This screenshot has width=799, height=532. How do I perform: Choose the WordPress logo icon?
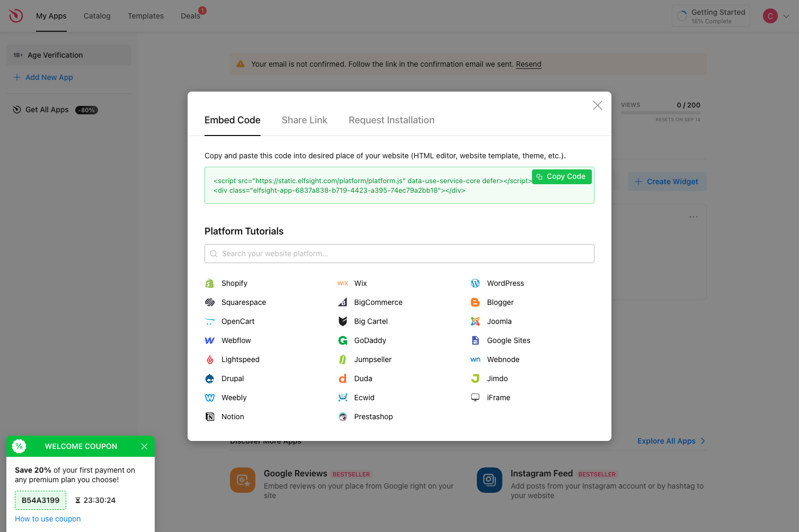475,283
